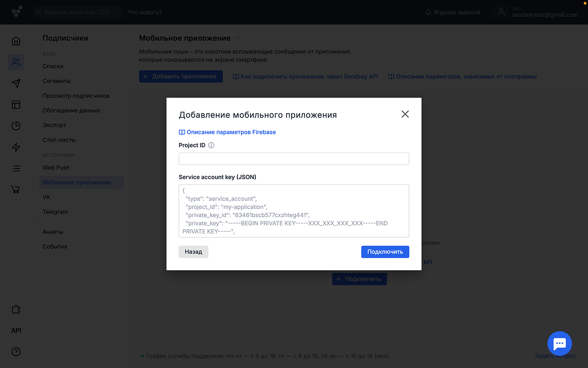Open the user account menu
588x368 pixels.
coord(537,12)
